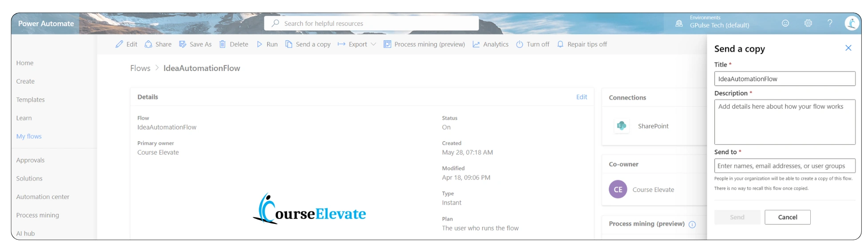The image size is (868, 246).
Task: Click the Title input field
Action: [x=785, y=79]
